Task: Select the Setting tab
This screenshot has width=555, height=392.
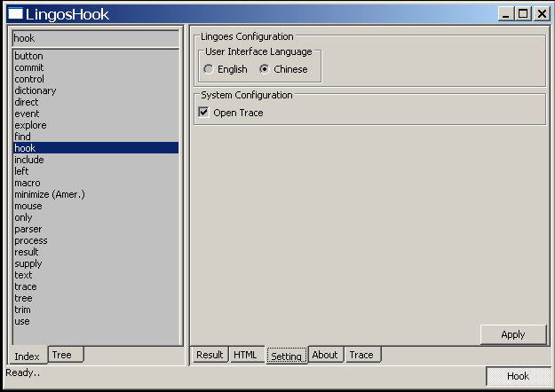Action: (x=286, y=356)
